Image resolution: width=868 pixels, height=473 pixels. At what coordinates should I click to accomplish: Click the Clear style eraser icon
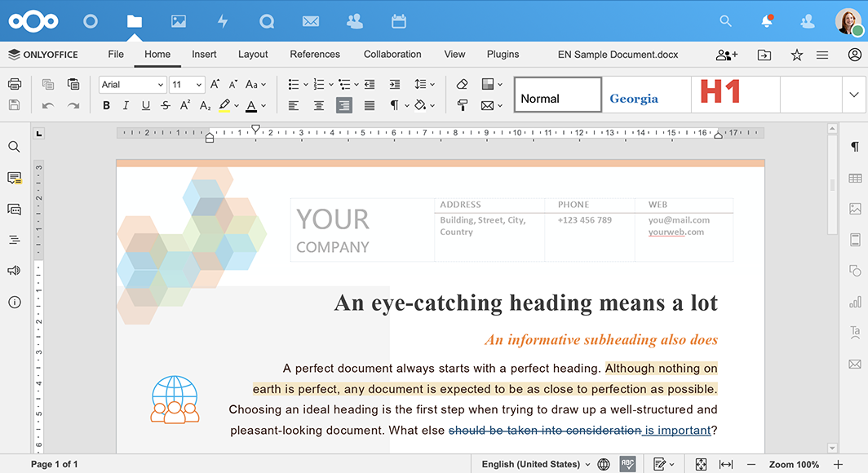coord(463,84)
